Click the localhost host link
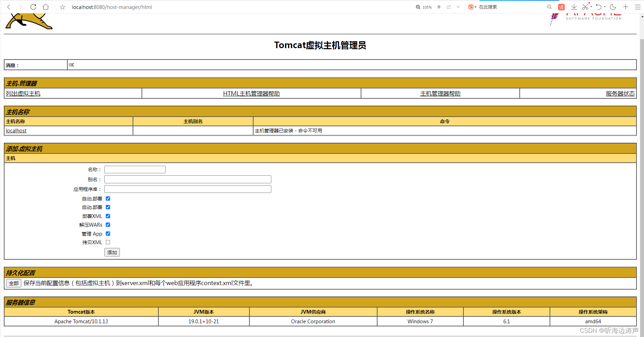The height and width of the screenshot is (337, 644). point(16,131)
